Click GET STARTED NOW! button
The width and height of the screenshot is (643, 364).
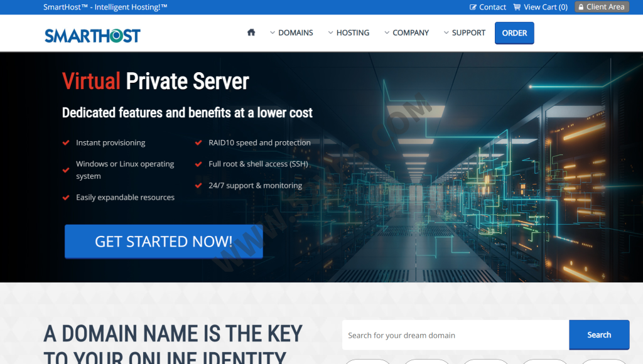pyautogui.click(x=164, y=242)
